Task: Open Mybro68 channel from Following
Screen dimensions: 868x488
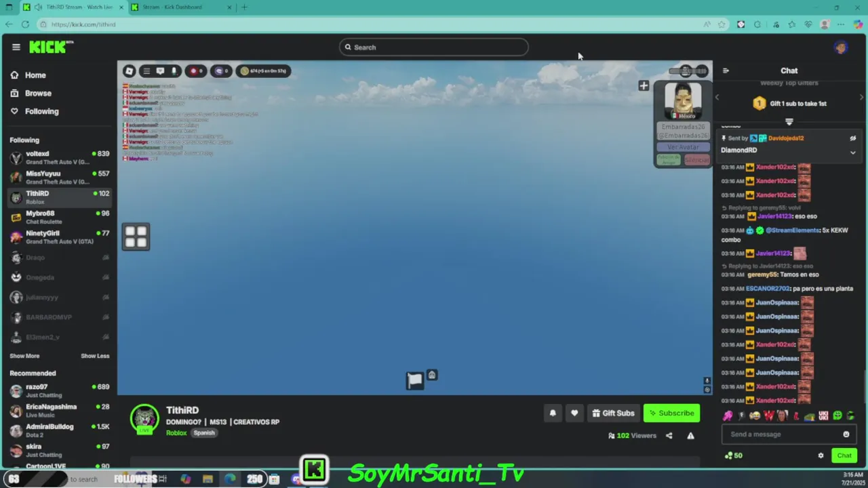Action: (x=60, y=217)
